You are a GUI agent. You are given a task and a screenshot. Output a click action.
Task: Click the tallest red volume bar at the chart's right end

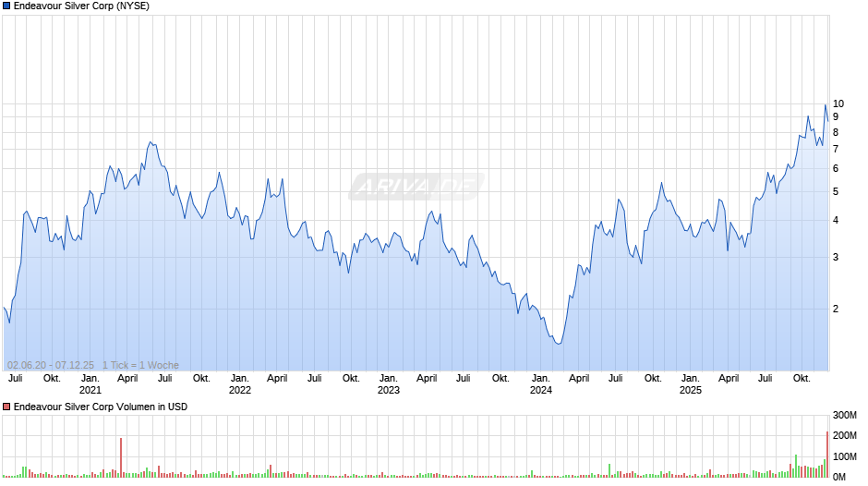pyautogui.click(x=827, y=455)
